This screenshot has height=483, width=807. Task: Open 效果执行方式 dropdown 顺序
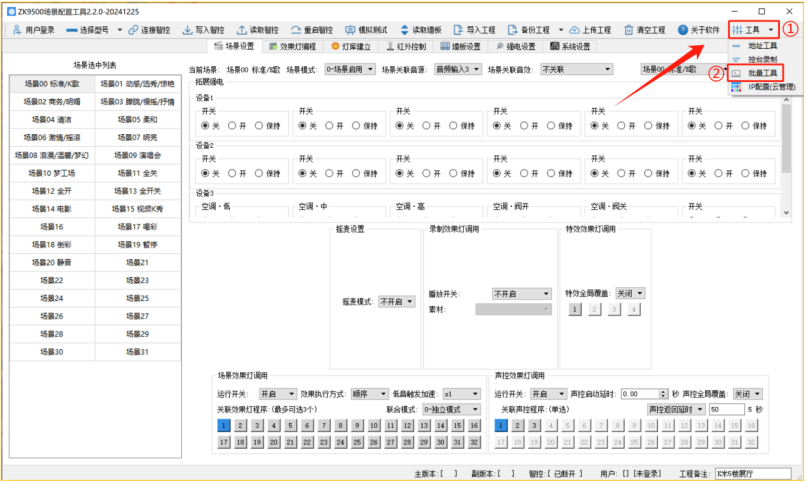(369, 394)
